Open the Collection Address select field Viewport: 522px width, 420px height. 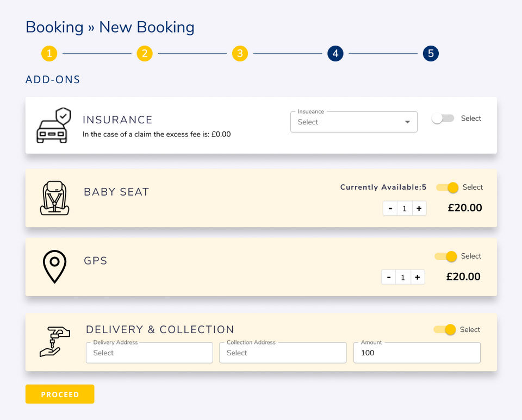283,353
